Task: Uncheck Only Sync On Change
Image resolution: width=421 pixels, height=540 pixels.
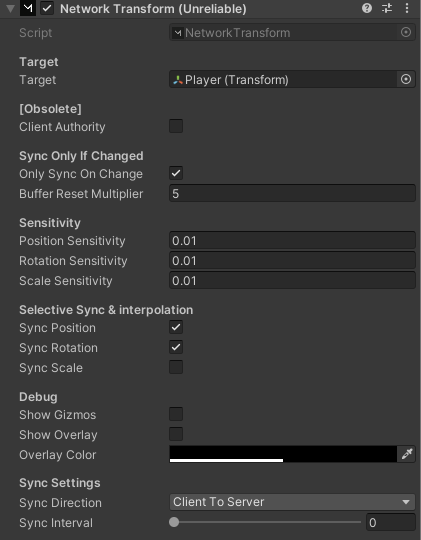Action: click(176, 173)
